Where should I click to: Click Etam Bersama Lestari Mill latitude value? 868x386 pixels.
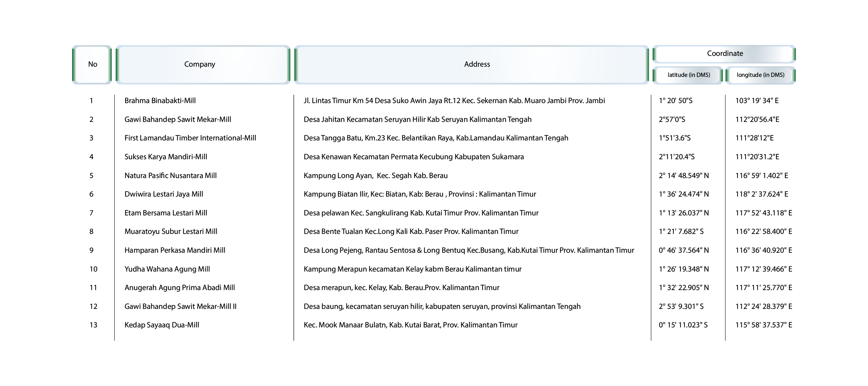click(683, 213)
